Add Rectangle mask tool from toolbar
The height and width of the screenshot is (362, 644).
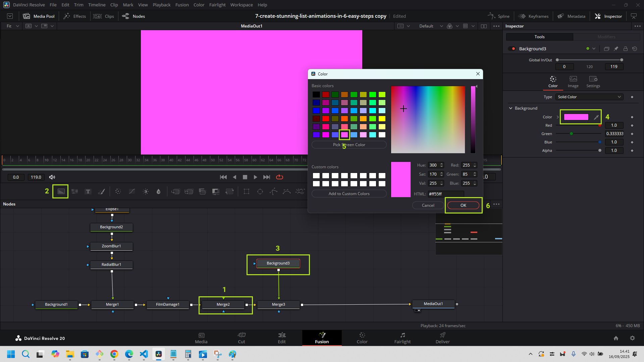[247, 191]
